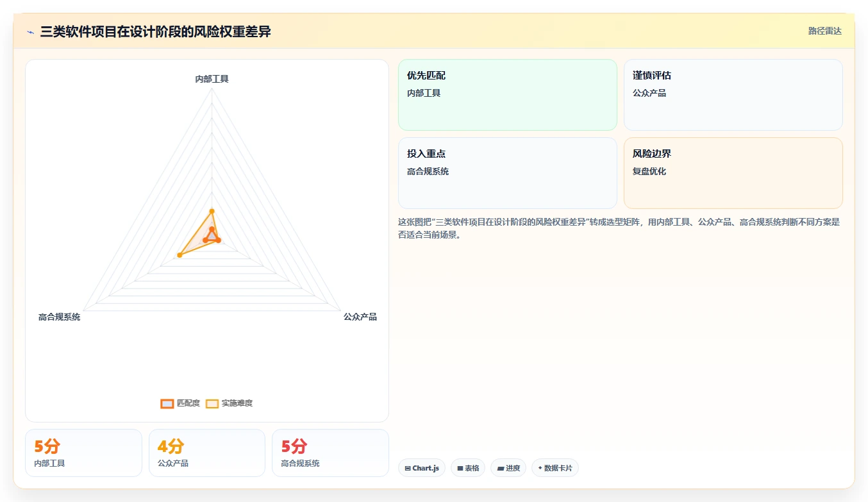Click the lightning icon beside the title

(30, 32)
